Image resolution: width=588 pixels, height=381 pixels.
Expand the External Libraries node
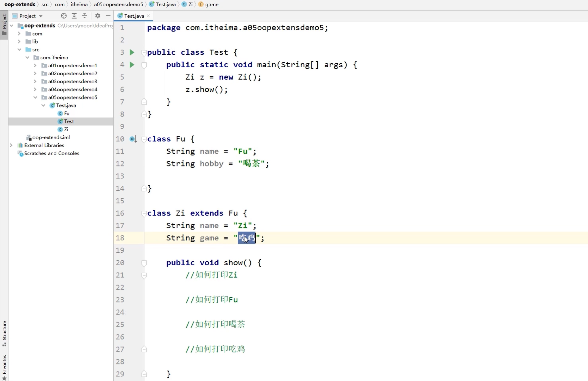(x=11, y=145)
